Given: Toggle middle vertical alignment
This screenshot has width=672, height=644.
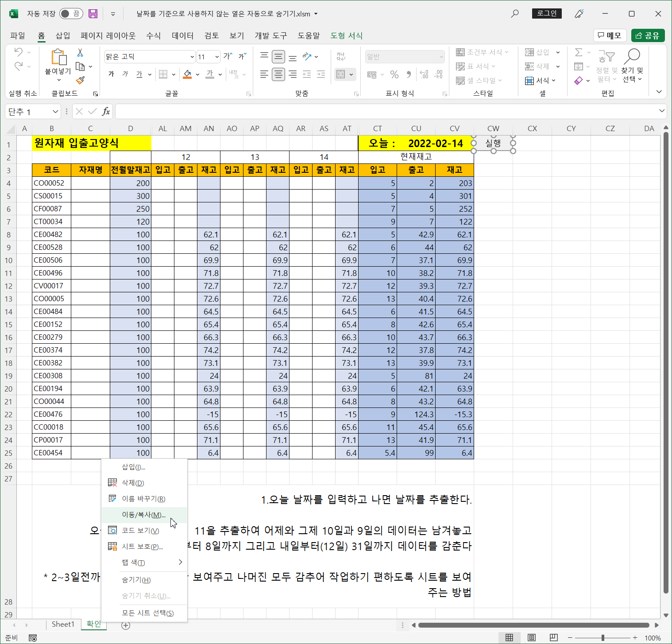Looking at the screenshot, I should click(278, 56).
